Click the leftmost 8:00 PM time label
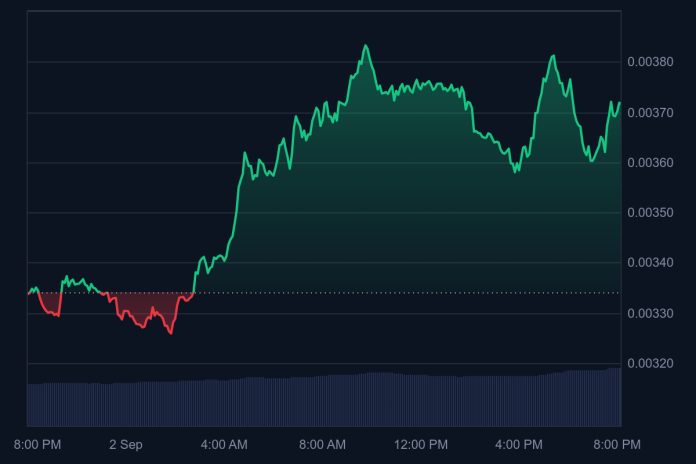Viewport: 696px width, 464px height. click(x=38, y=444)
